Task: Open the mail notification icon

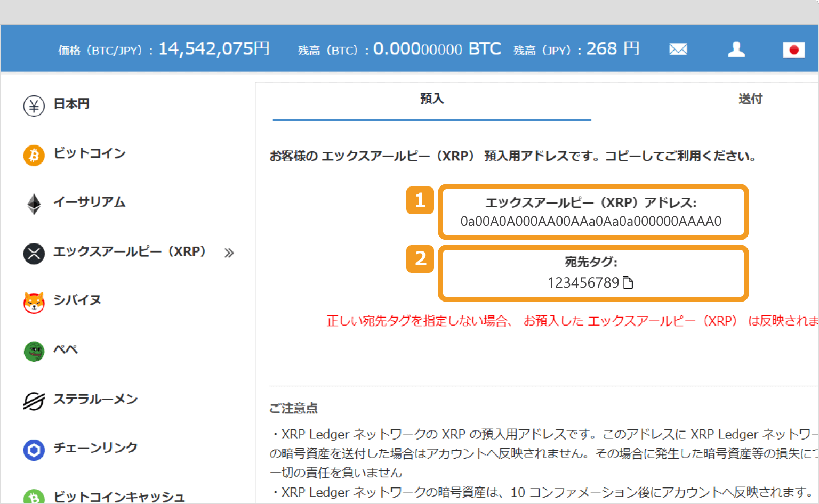Action: coord(678,48)
